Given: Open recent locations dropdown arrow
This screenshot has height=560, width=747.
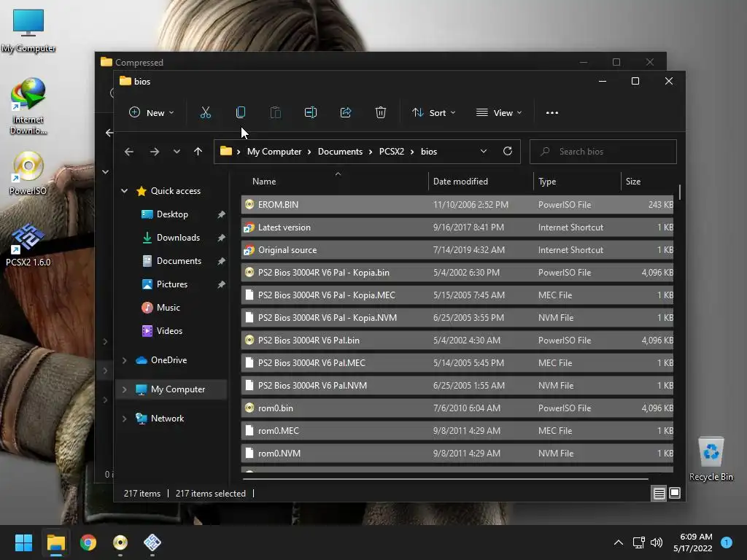Looking at the screenshot, I should (x=177, y=152).
